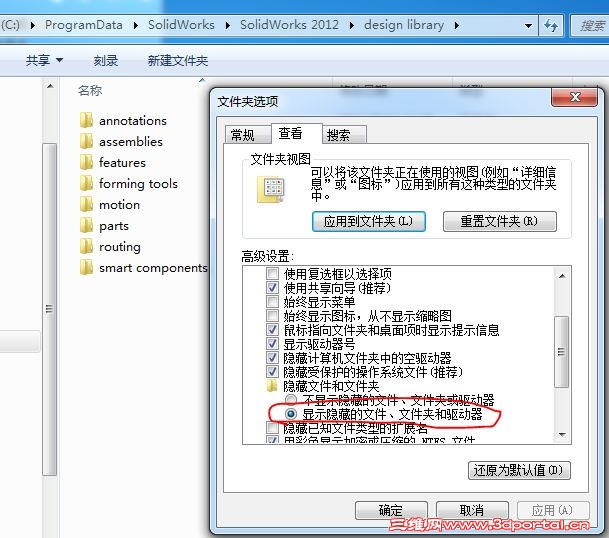
Task: Cancel with the 取消 button
Action: click(x=472, y=510)
